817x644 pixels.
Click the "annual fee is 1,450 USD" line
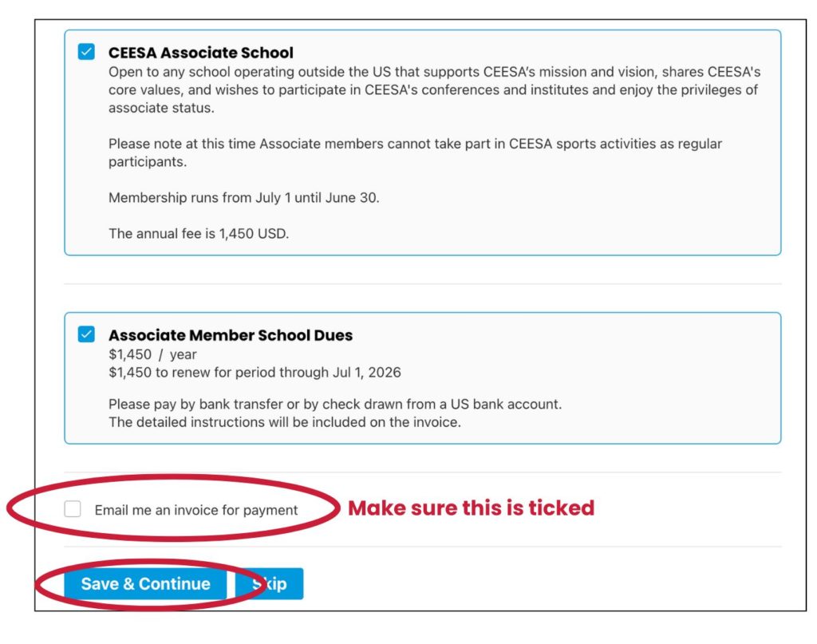coord(198,234)
